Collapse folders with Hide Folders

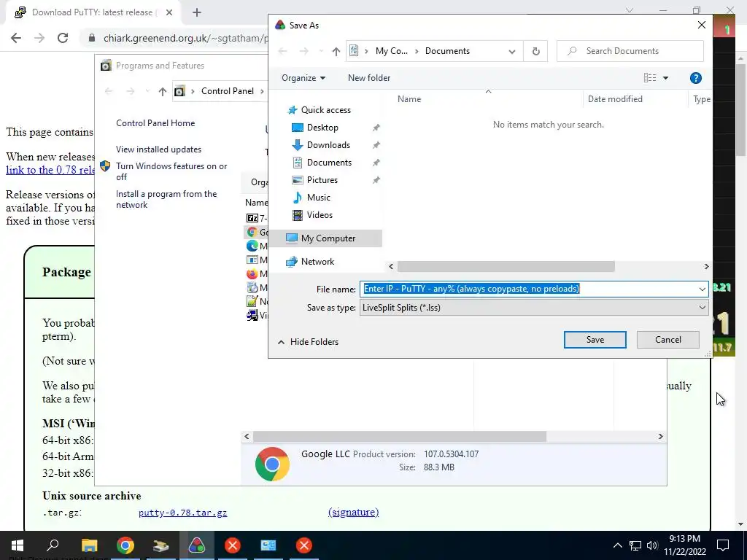[308, 342]
